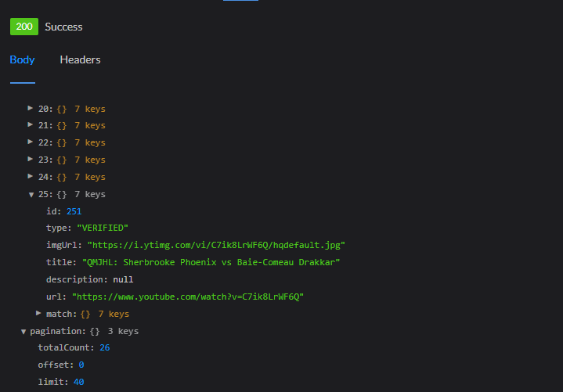The width and height of the screenshot is (563, 392).
Task: Collapse the pagination object
Action: pyautogui.click(x=23, y=332)
